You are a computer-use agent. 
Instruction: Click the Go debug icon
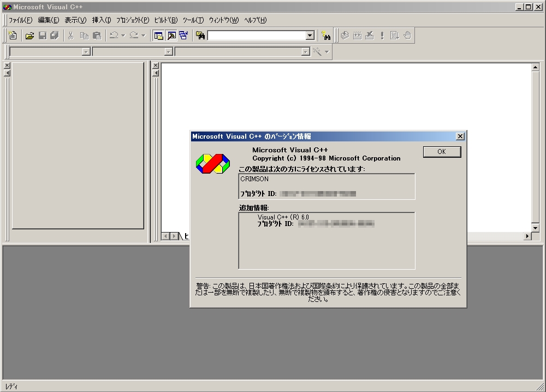click(395, 35)
